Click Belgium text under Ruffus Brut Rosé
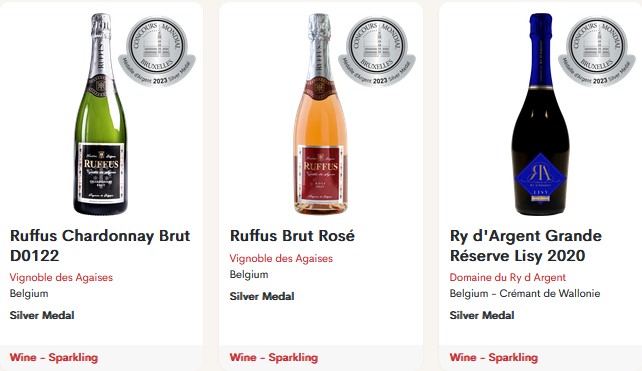 pos(249,274)
